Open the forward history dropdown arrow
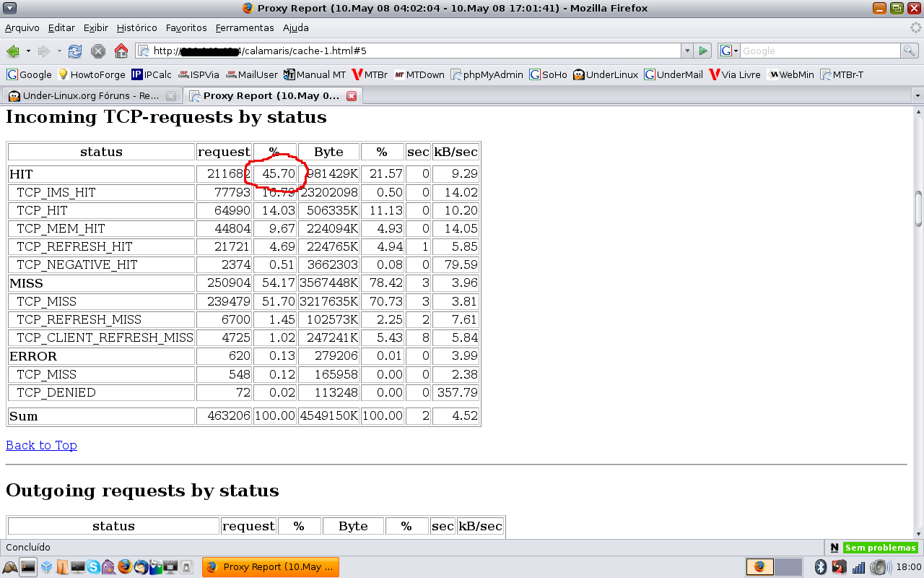This screenshot has width=924, height=578. click(x=59, y=51)
